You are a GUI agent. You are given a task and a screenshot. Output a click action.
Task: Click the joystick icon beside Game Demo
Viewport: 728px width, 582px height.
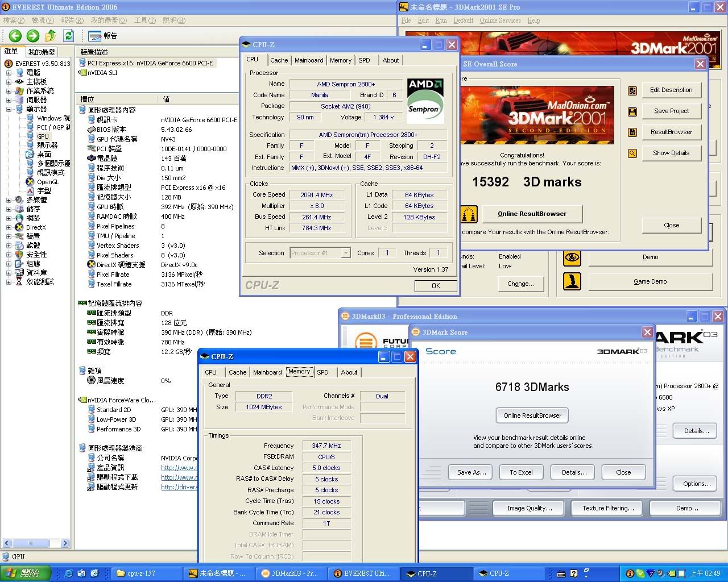[572, 281]
